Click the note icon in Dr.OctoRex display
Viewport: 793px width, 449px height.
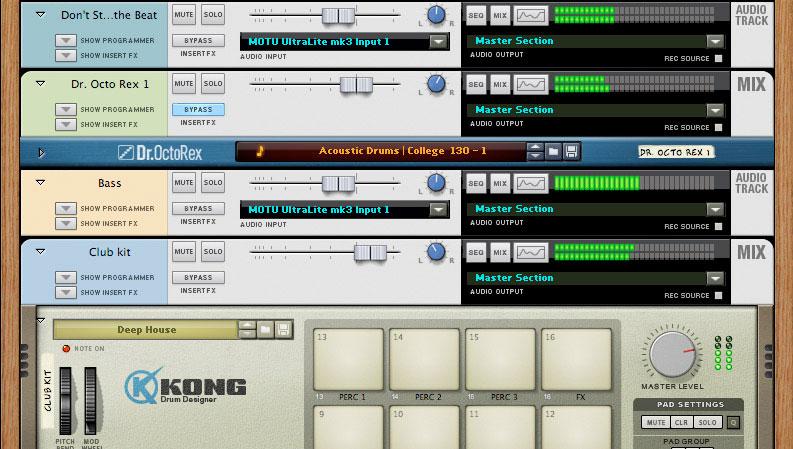coord(259,151)
